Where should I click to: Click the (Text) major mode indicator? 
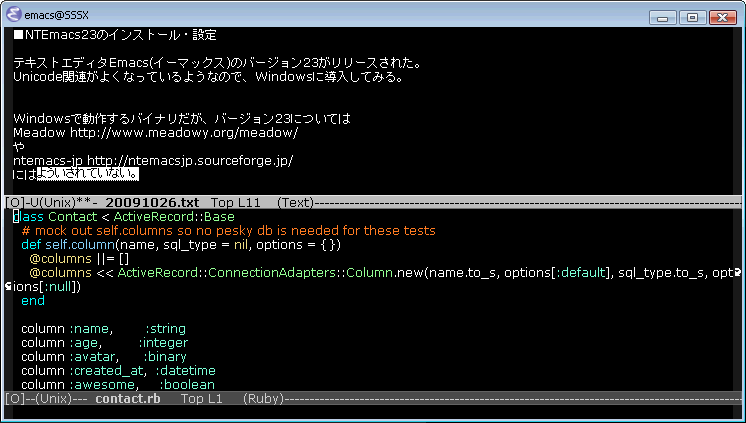tap(295, 203)
